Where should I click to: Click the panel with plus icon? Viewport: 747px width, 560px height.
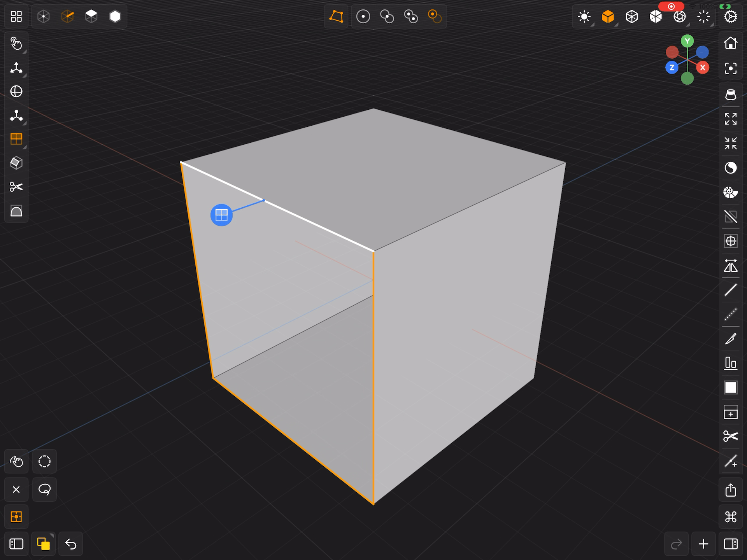coord(731,412)
